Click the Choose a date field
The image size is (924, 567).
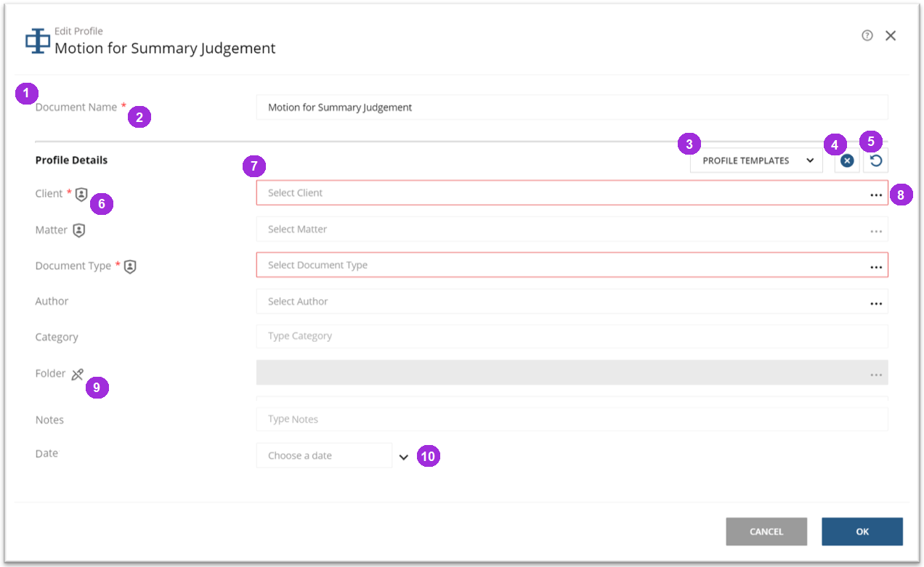point(323,456)
